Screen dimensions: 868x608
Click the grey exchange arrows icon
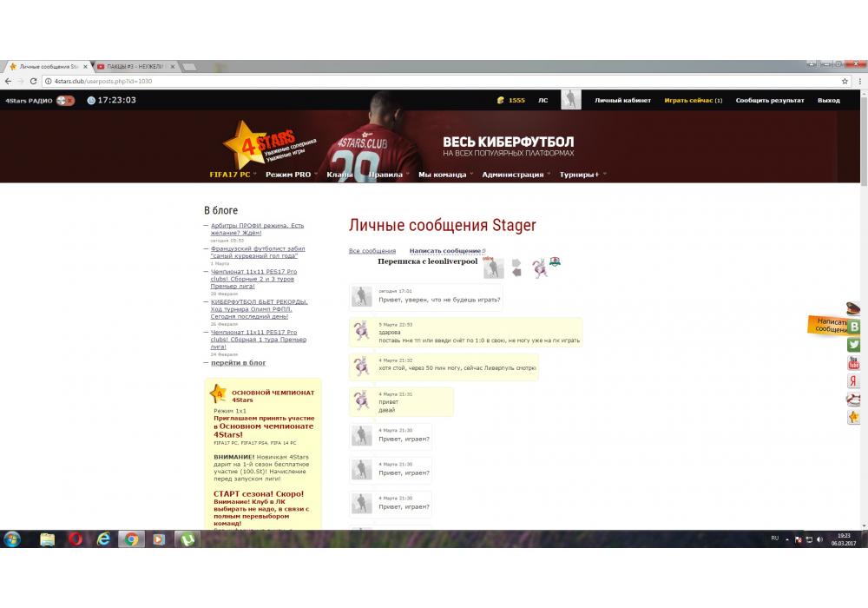click(x=516, y=268)
